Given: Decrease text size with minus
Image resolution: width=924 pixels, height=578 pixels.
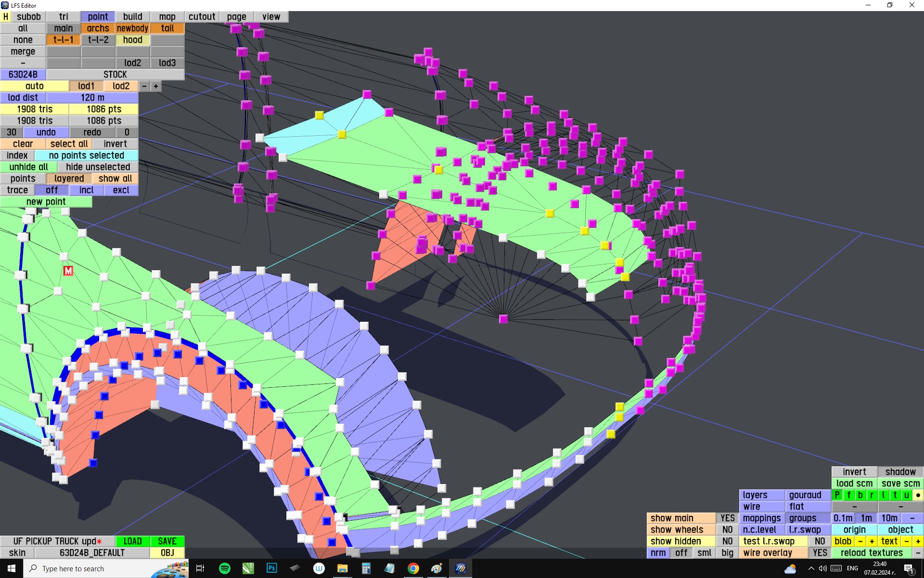Looking at the screenshot, I should click(x=907, y=541).
